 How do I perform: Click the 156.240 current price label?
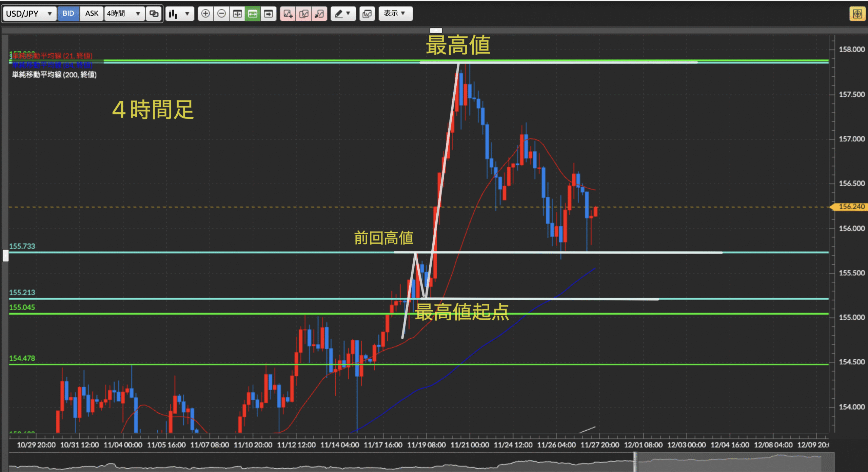pyautogui.click(x=851, y=207)
